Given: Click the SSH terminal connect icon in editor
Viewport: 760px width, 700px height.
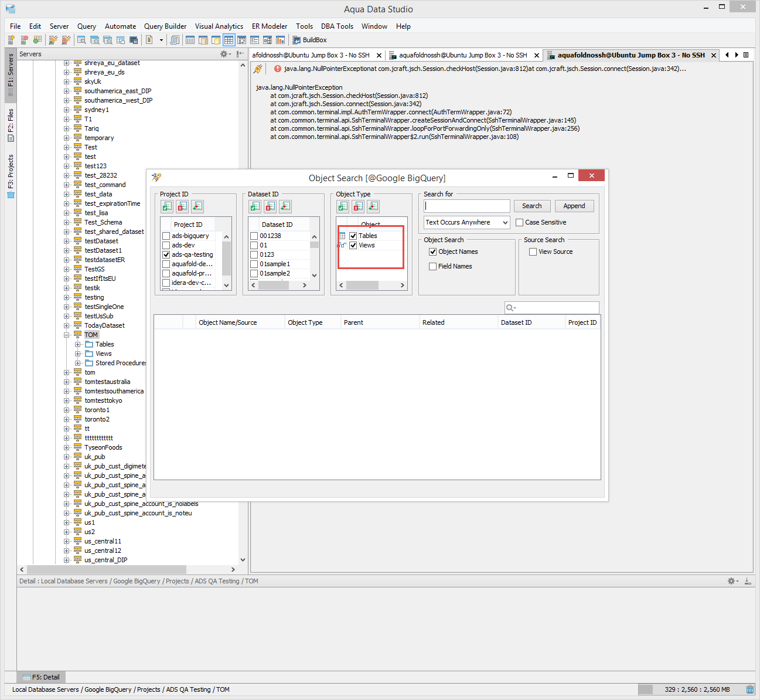Looking at the screenshot, I should click(258, 69).
